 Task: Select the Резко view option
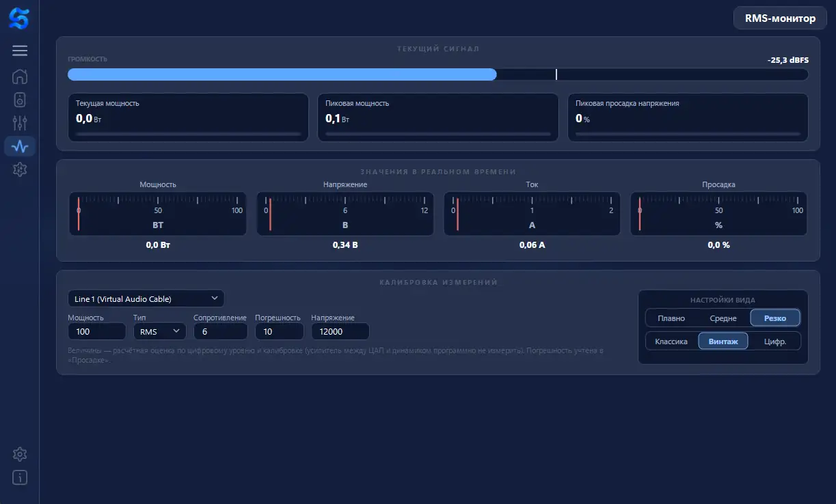click(x=775, y=318)
